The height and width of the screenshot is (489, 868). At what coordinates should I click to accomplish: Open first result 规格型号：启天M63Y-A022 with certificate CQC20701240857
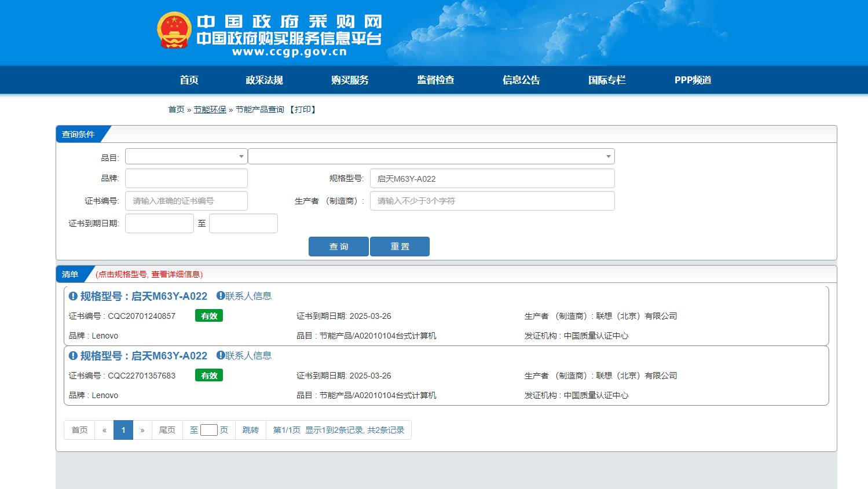pyautogui.click(x=144, y=296)
